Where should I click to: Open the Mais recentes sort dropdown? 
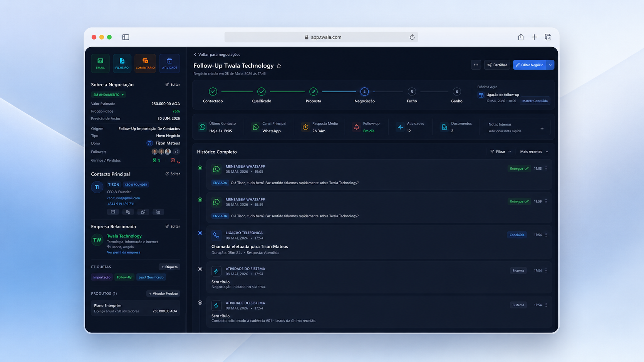534,152
